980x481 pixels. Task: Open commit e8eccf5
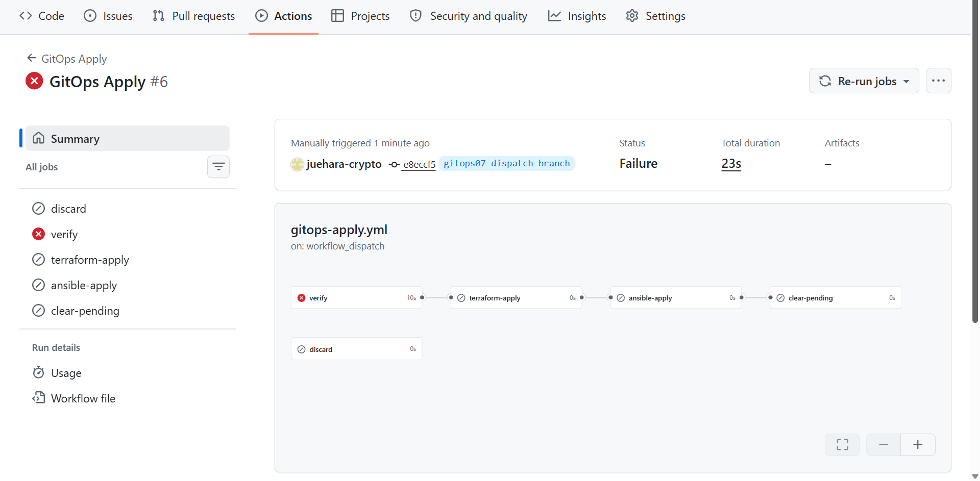point(419,164)
